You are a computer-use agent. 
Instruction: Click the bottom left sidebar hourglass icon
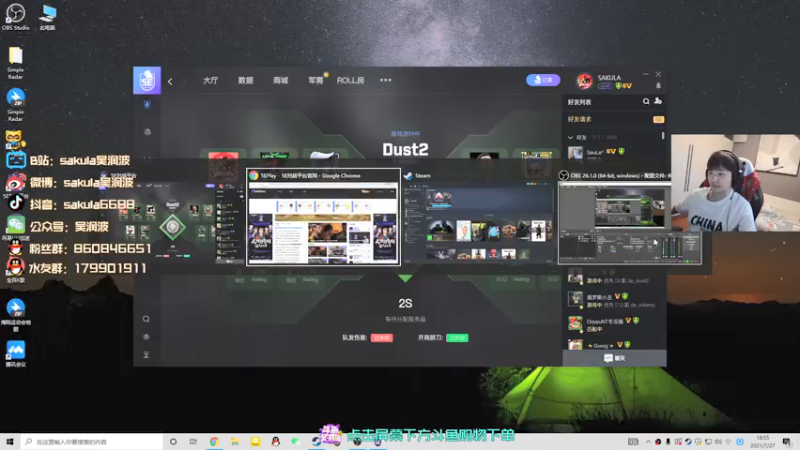click(146, 355)
